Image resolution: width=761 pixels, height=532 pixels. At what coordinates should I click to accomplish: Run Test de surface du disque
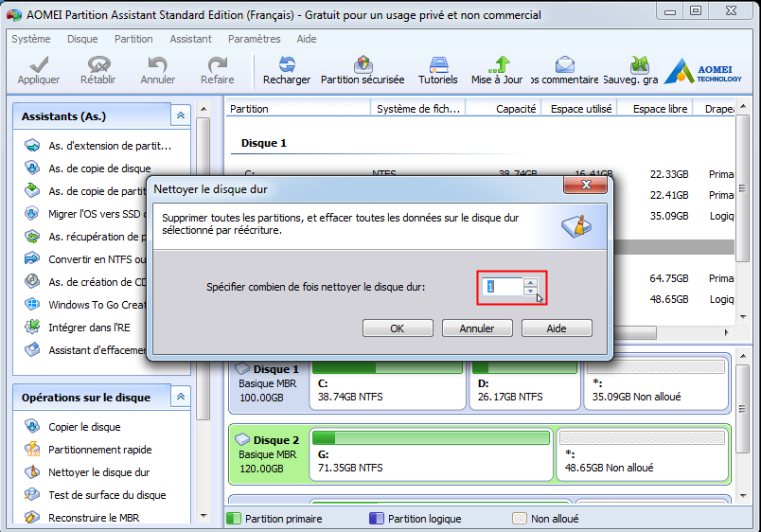pyautogui.click(x=96, y=495)
